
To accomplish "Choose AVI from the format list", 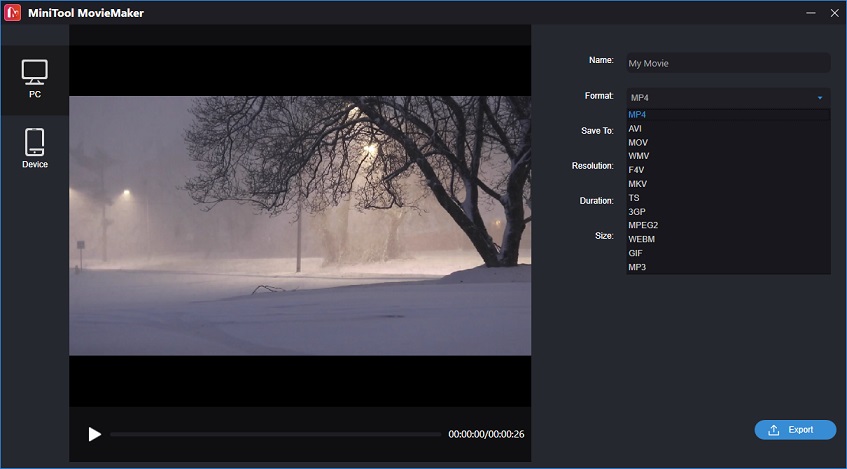I will click(x=728, y=129).
